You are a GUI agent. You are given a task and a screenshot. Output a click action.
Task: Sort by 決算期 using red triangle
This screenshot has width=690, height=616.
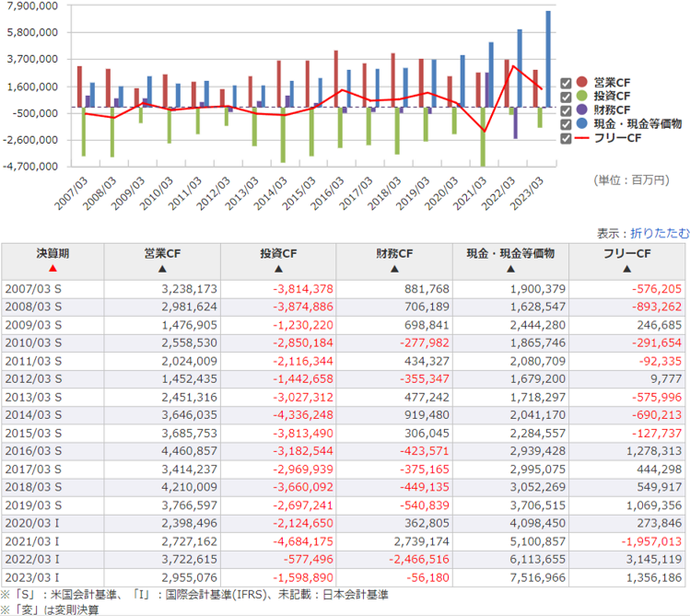pos(53,269)
